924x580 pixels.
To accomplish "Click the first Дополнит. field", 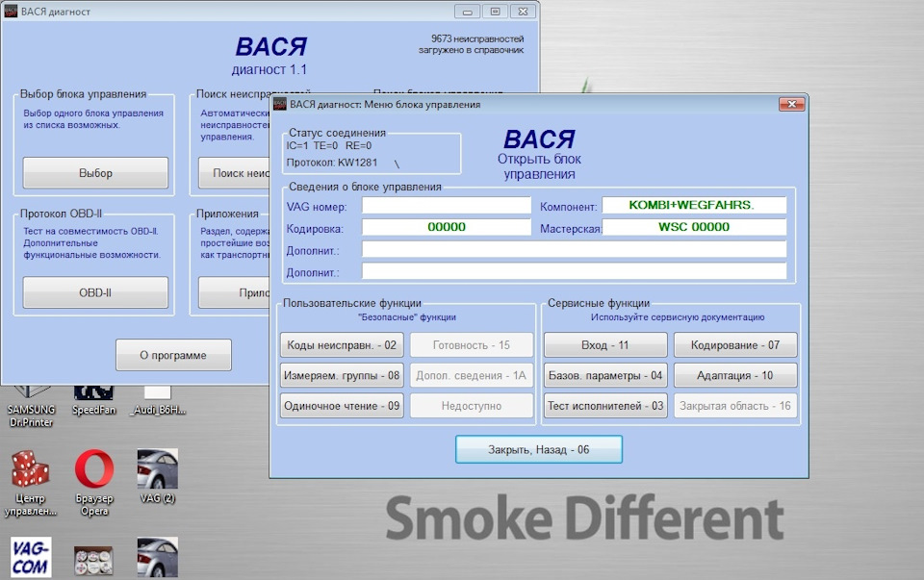I will [x=574, y=249].
